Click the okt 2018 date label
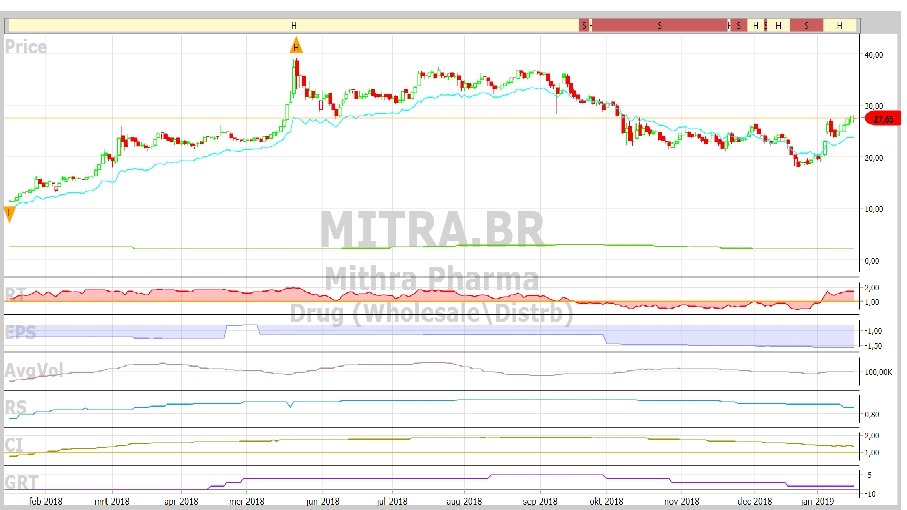 pyautogui.click(x=606, y=501)
